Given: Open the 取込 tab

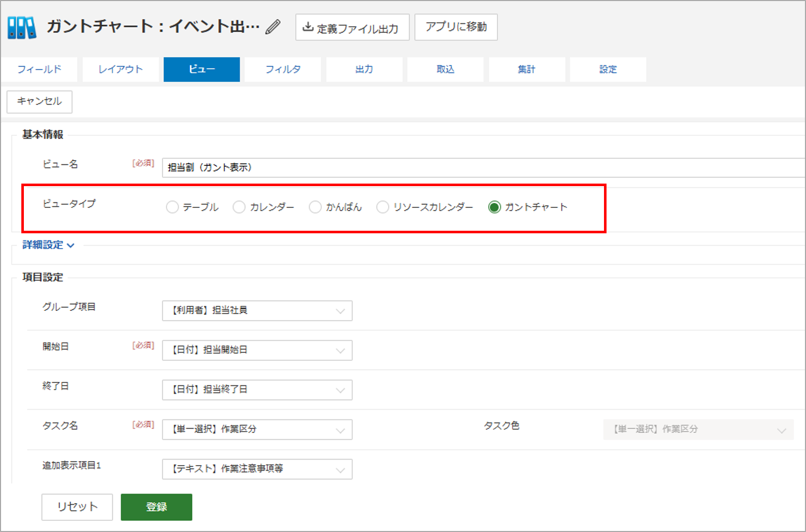Looking at the screenshot, I should (446, 69).
